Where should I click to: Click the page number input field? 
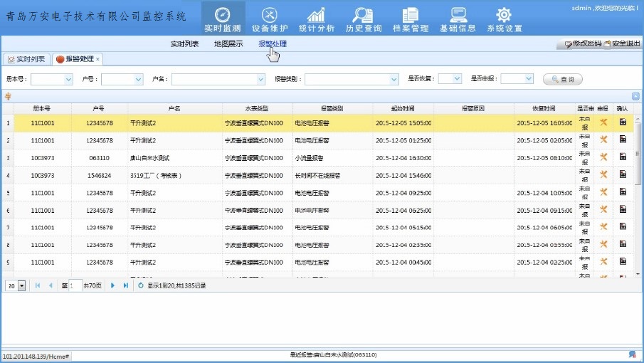[75, 285]
